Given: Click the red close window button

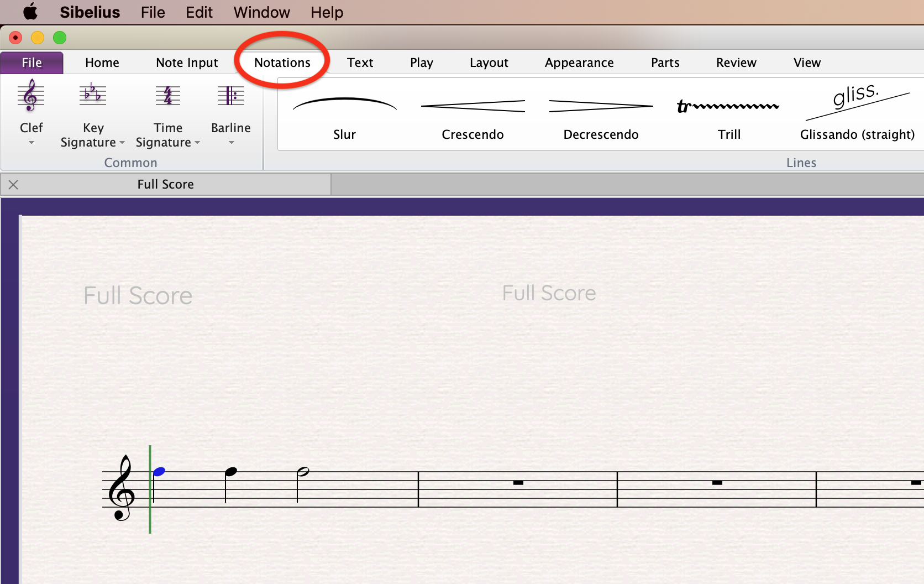Looking at the screenshot, I should tap(15, 38).
